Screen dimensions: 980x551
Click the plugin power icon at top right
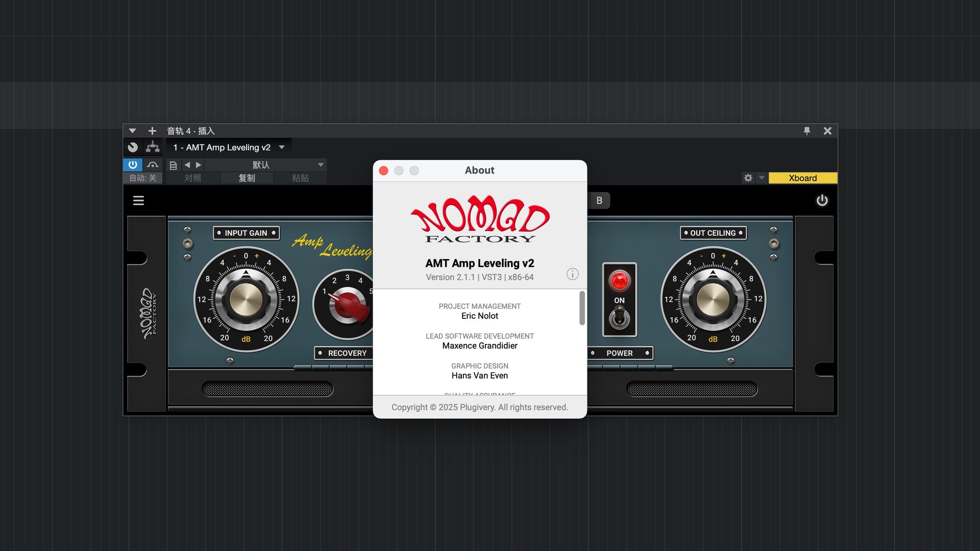coord(822,201)
